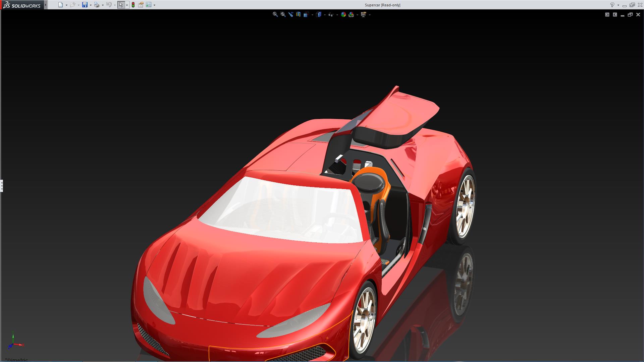The image size is (644, 362).
Task: Expand the Display Style dropdown arrow
Action: coord(325,15)
